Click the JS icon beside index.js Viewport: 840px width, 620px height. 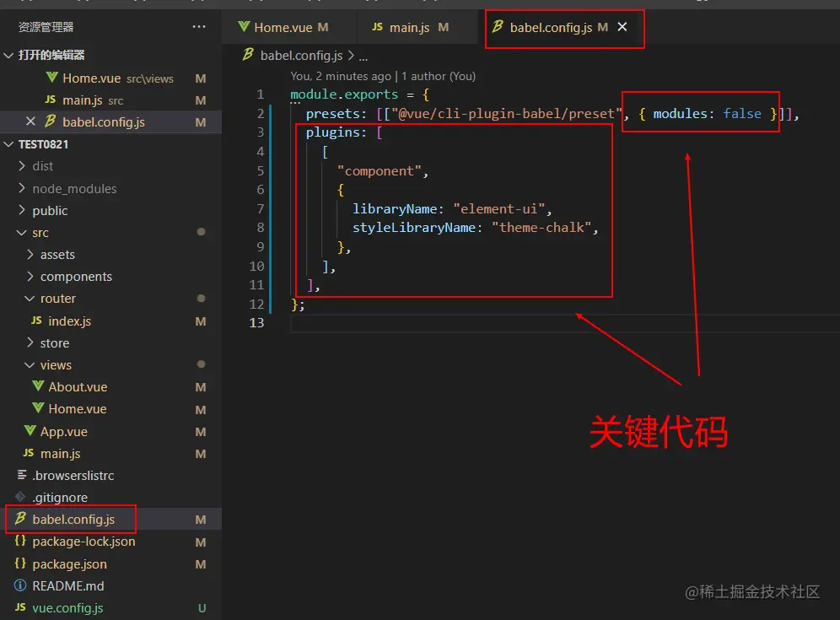coord(36,320)
